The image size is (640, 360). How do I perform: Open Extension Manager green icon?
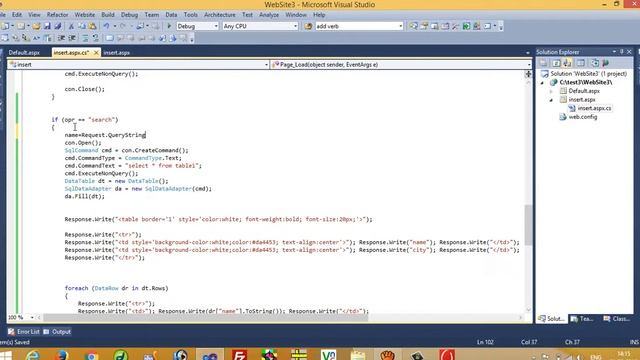[466, 26]
